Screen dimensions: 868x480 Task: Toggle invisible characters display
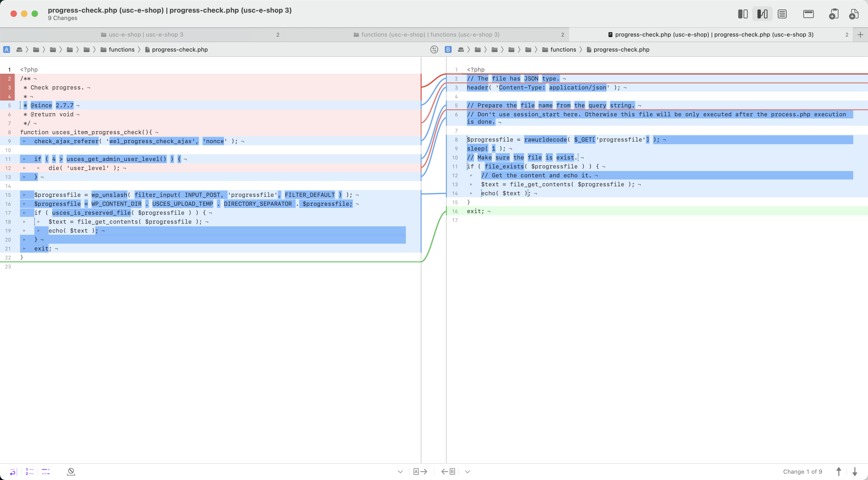pos(46,472)
